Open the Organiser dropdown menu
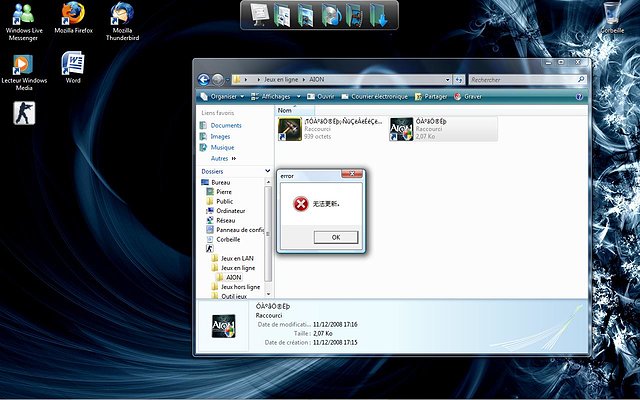The width and height of the screenshot is (640, 400). tap(222, 97)
